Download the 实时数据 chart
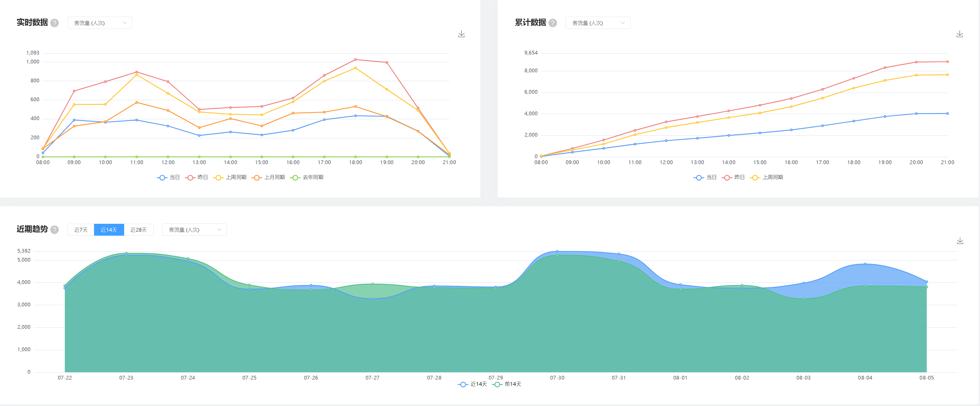This screenshot has height=406, width=980. coord(462,34)
